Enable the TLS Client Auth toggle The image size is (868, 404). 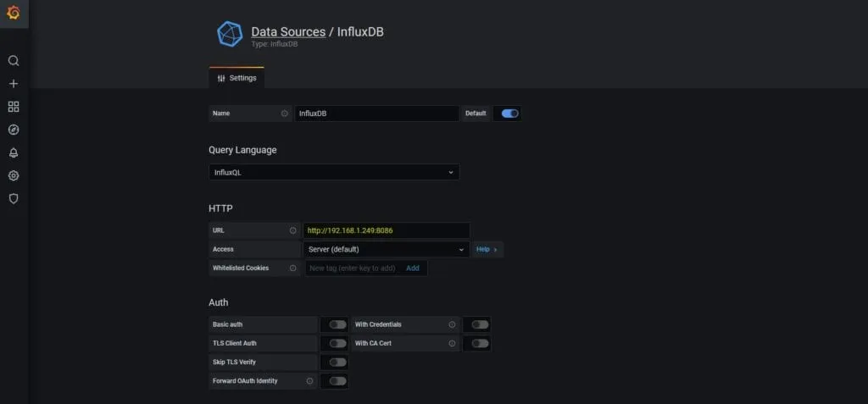click(x=337, y=344)
